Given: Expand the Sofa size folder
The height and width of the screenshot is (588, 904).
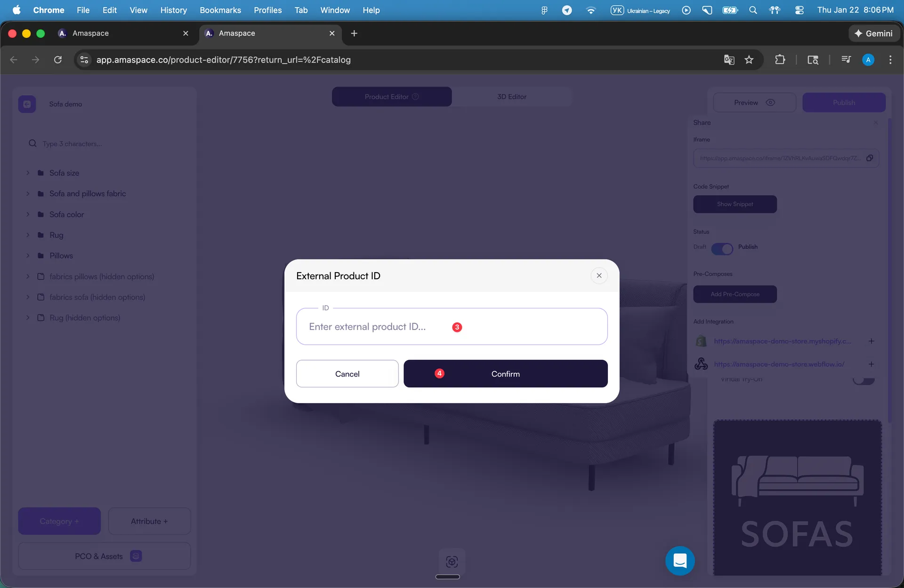Looking at the screenshot, I should pyautogui.click(x=27, y=173).
